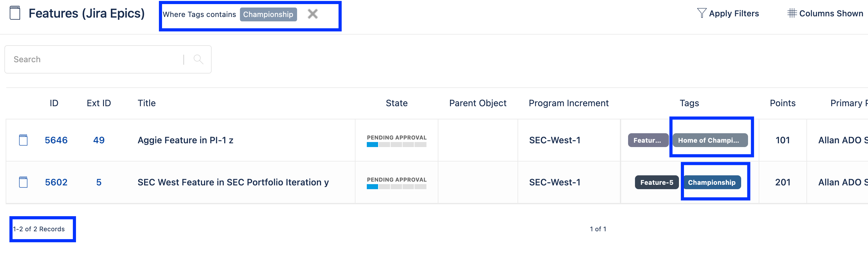
Task: Select the Championship tag on row 5602
Action: tap(712, 182)
